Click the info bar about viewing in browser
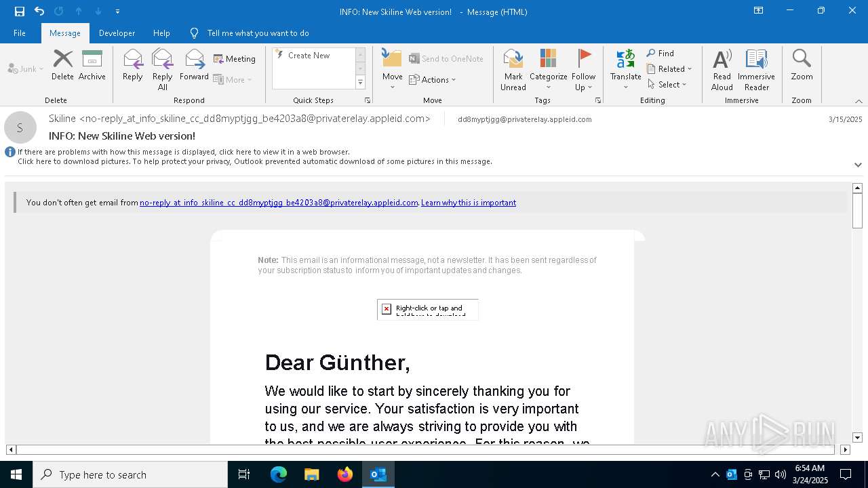 point(184,152)
